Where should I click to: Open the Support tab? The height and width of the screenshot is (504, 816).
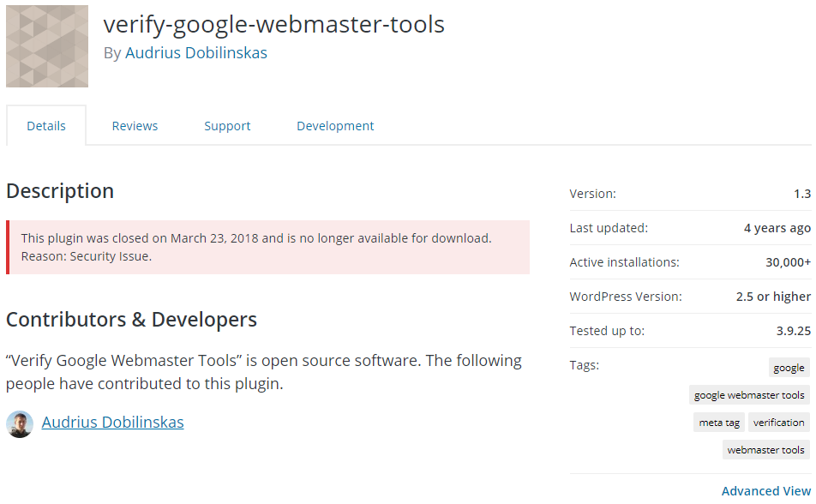pos(227,126)
